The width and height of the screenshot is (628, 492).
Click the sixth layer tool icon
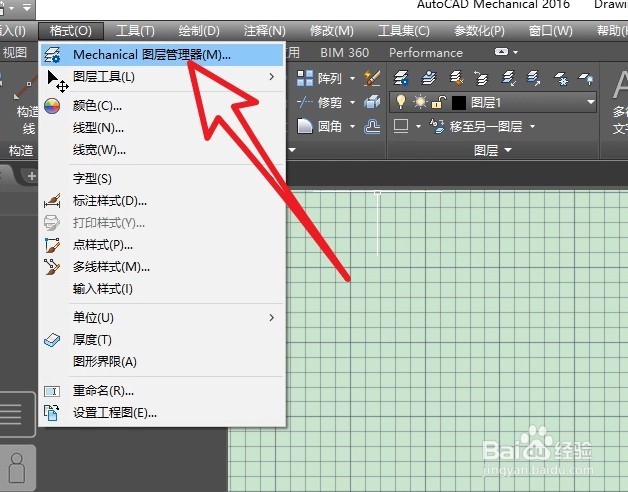click(534, 78)
